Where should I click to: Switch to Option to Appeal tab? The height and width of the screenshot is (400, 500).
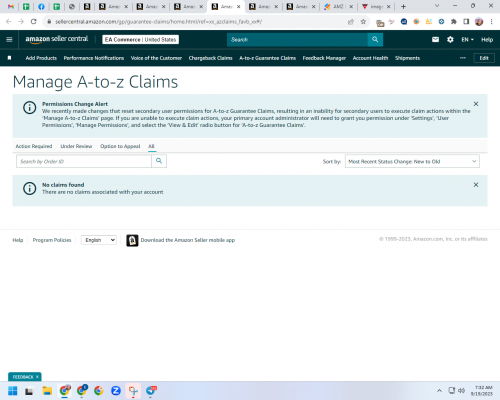click(120, 146)
